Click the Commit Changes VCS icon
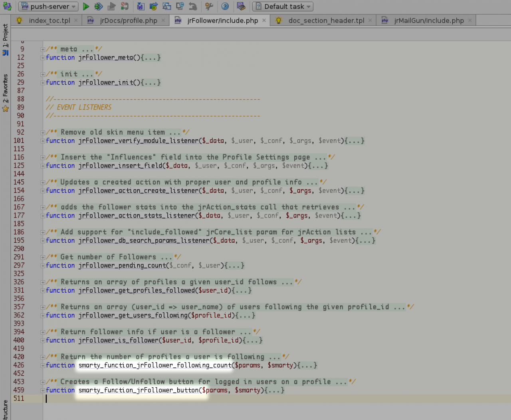 [x=154, y=6]
